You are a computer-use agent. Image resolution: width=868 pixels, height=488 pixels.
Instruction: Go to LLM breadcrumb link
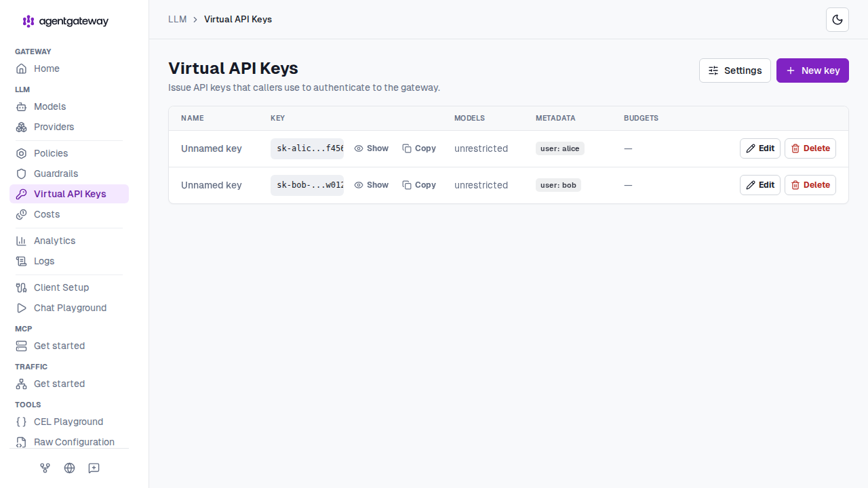coord(178,19)
